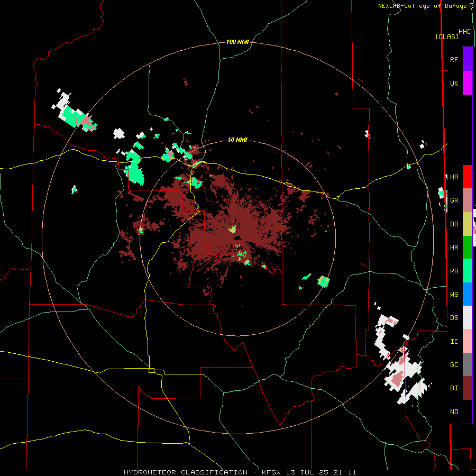Screen dimensions: 476x476
Task: Click the UK legend label
Action: tap(454, 83)
